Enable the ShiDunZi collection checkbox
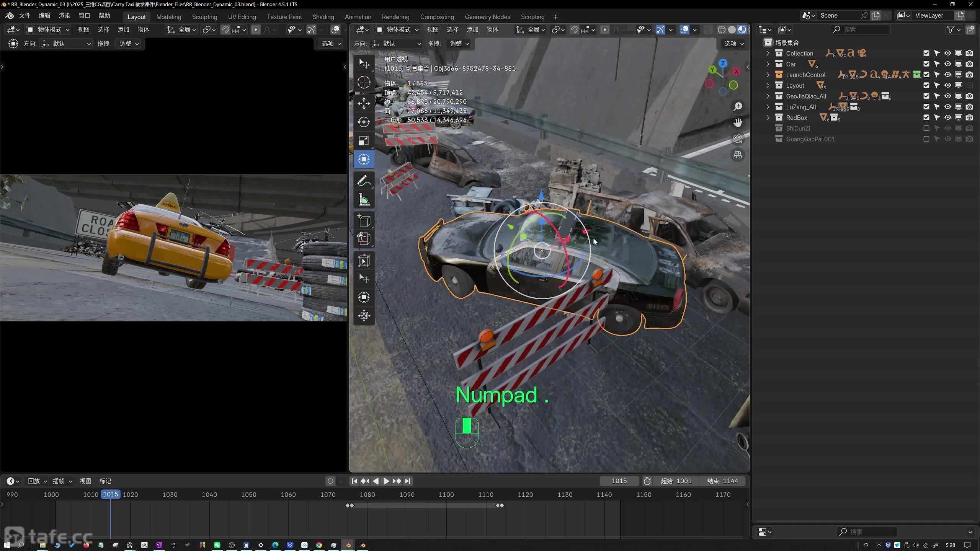 click(926, 128)
